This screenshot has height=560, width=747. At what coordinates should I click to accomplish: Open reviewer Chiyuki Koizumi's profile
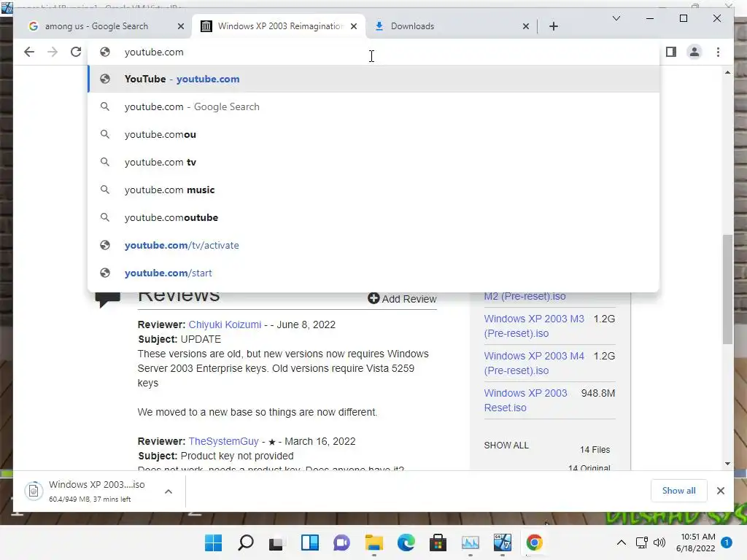pos(225,324)
